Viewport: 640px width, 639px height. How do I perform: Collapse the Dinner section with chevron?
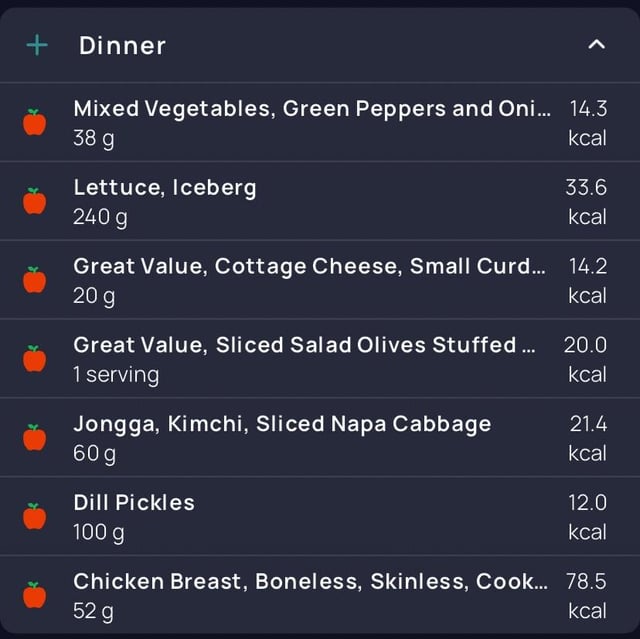coord(596,44)
